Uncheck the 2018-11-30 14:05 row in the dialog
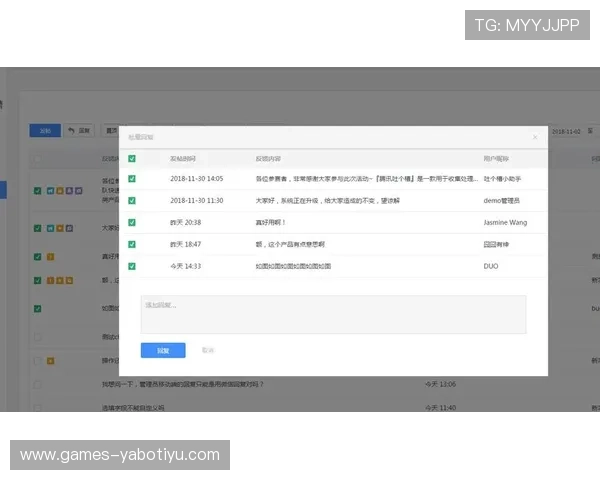The height and width of the screenshot is (480, 600). coord(132,179)
